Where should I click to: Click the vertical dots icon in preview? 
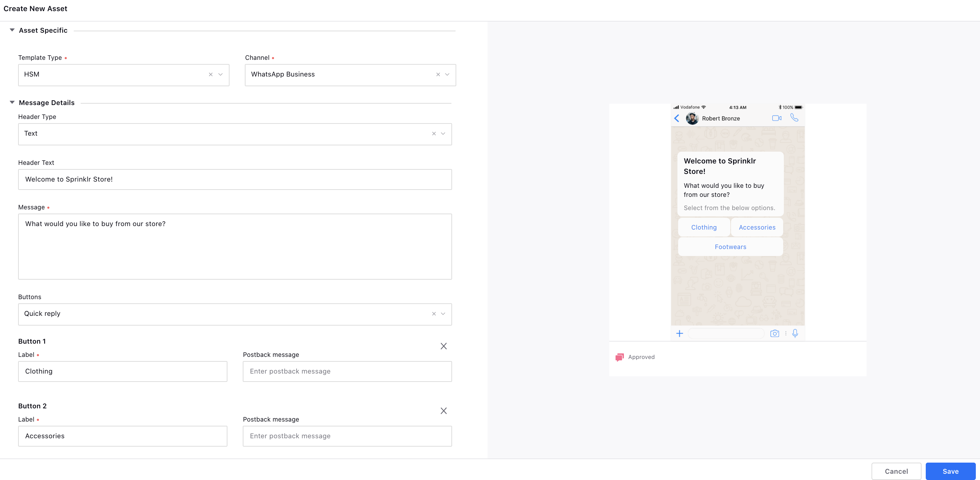click(x=786, y=334)
